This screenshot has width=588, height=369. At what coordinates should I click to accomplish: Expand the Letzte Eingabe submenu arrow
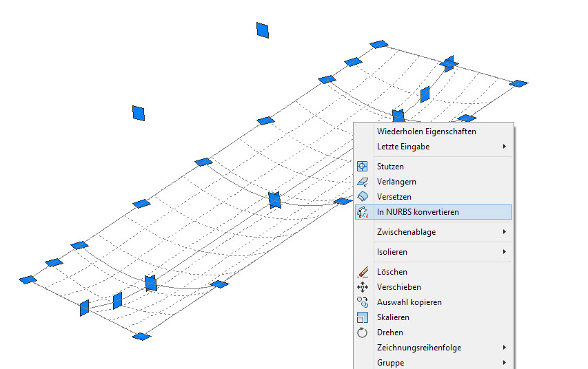505,147
